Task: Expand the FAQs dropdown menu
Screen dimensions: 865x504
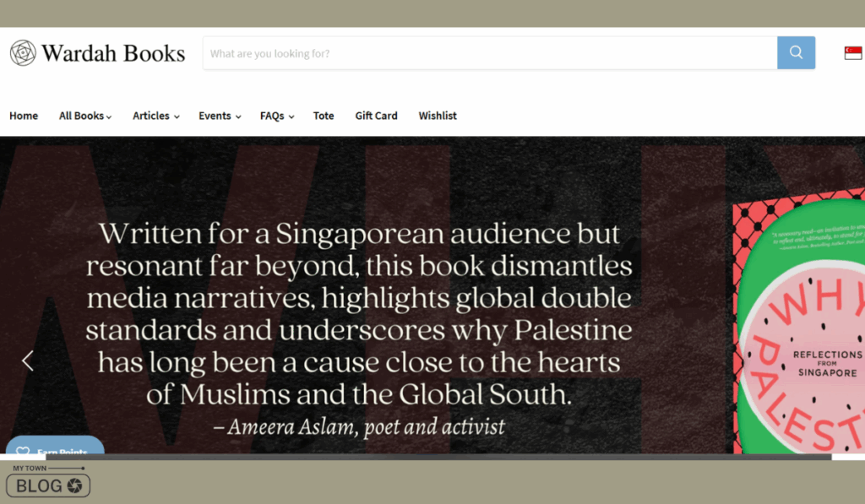Action: [x=277, y=116]
